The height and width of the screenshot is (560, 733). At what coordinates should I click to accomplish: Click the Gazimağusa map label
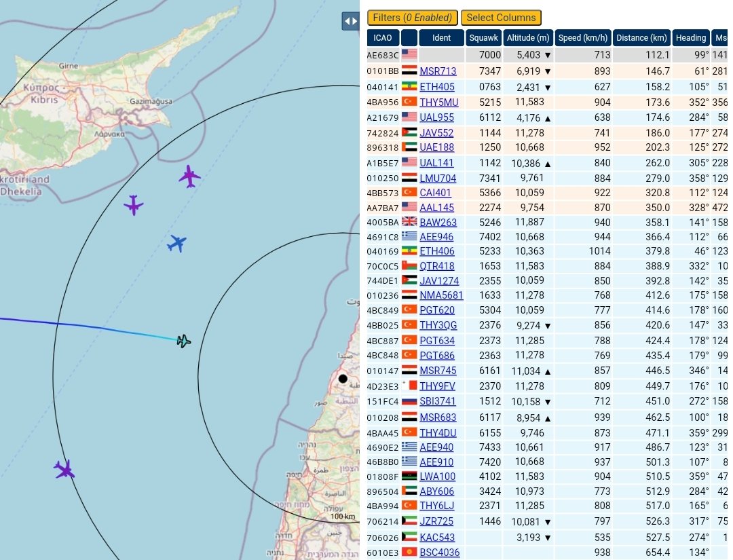pyautogui.click(x=151, y=101)
